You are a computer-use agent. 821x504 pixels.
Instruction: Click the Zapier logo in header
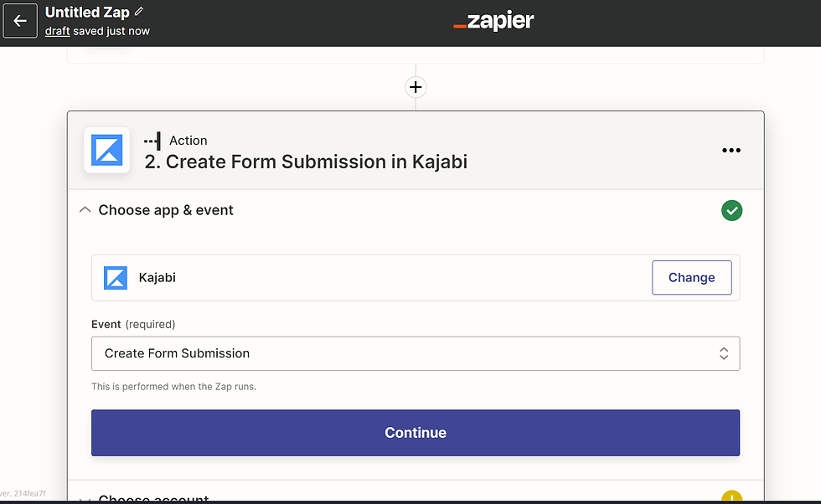point(493,21)
